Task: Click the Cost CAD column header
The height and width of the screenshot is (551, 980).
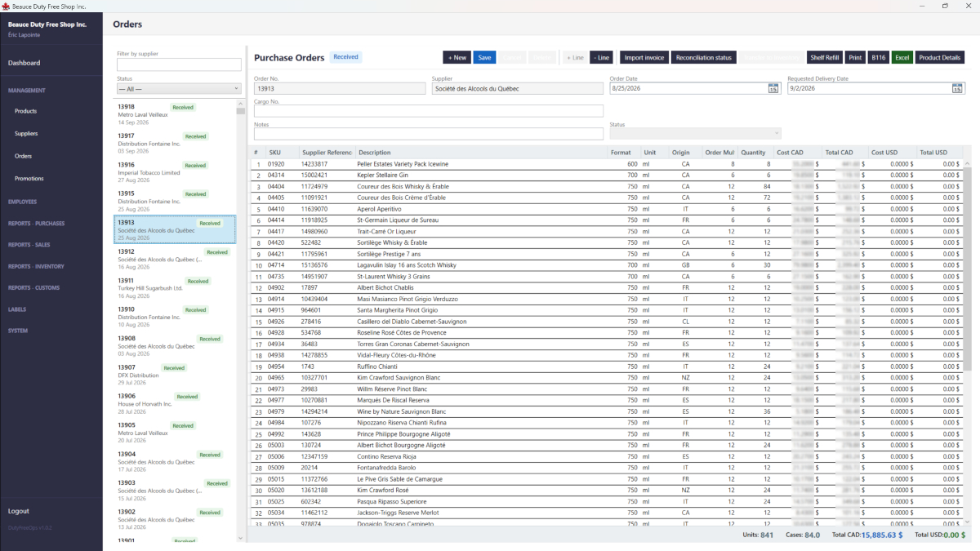Action: pos(796,153)
